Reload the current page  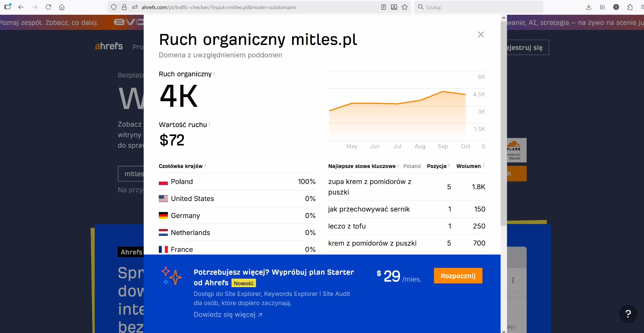(x=48, y=7)
